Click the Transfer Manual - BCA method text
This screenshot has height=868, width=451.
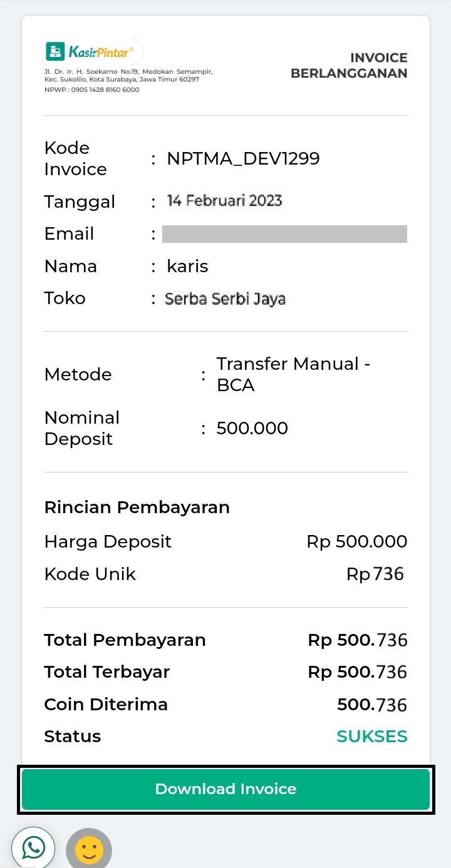tap(293, 374)
